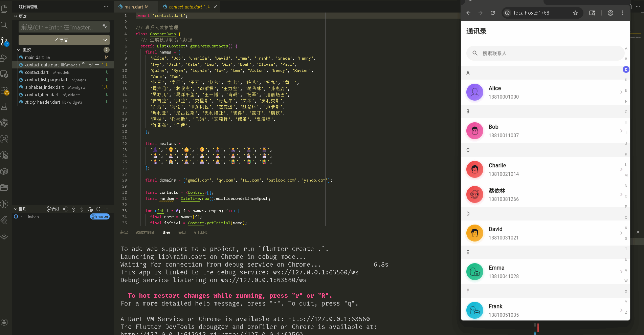Select contact.dart in changes list
Image resolution: width=644 pixels, height=335 pixels.
tap(63, 72)
